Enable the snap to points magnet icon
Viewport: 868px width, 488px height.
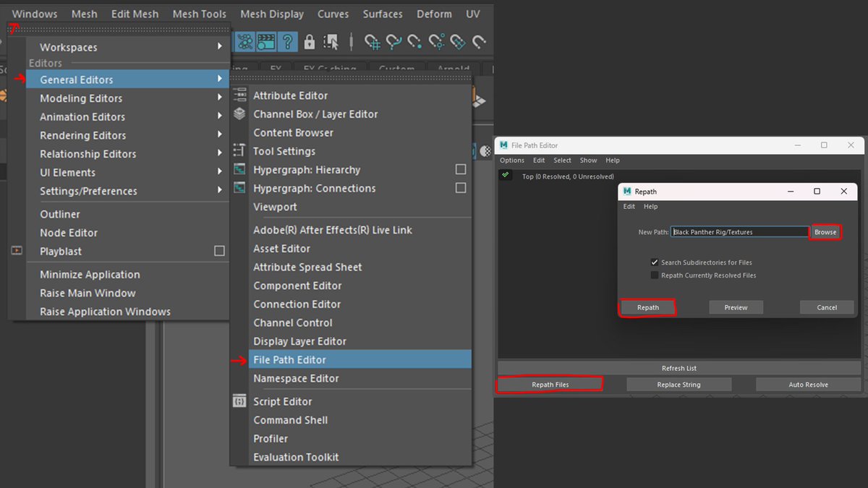pyautogui.click(x=415, y=42)
